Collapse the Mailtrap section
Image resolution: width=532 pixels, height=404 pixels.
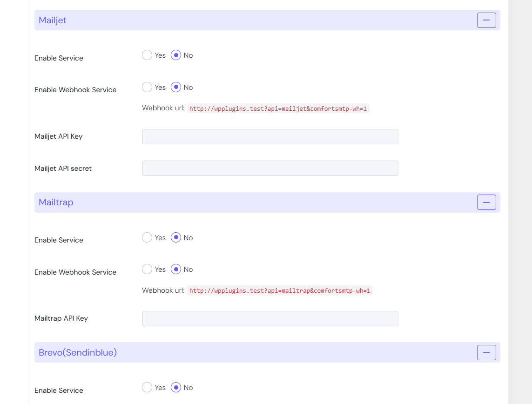coord(486,202)
